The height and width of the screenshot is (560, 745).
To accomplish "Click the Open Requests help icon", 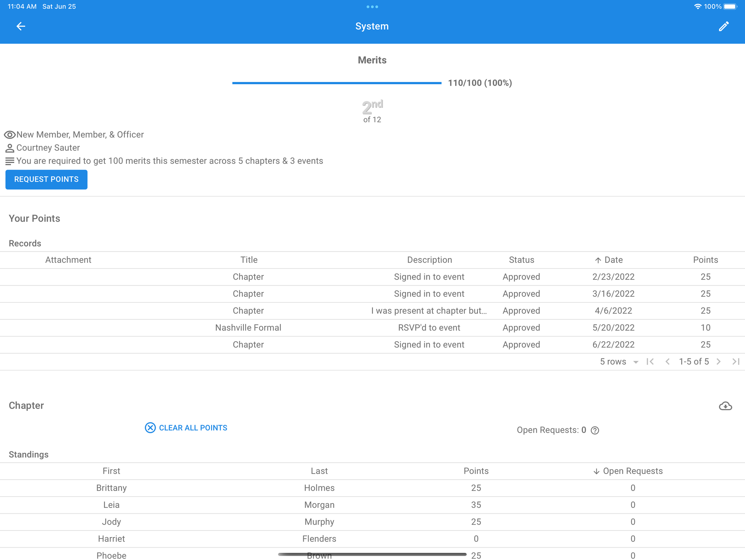I will coord(595,431).
